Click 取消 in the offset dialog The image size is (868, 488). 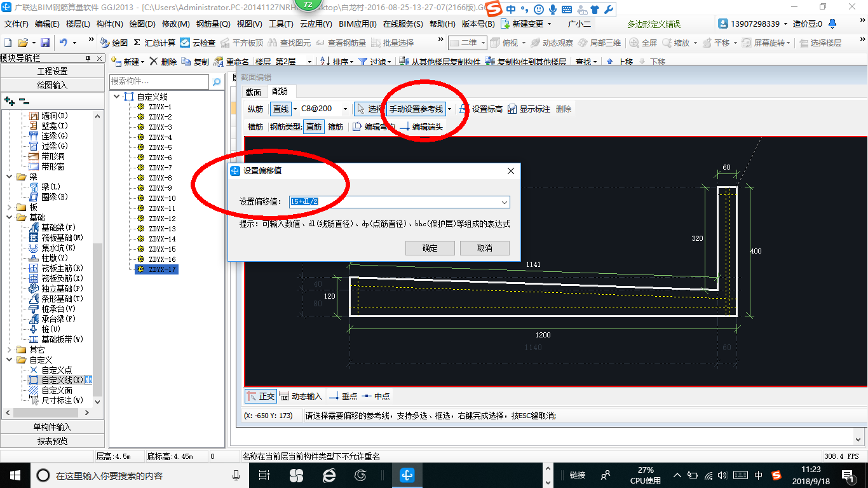[485, 248]
